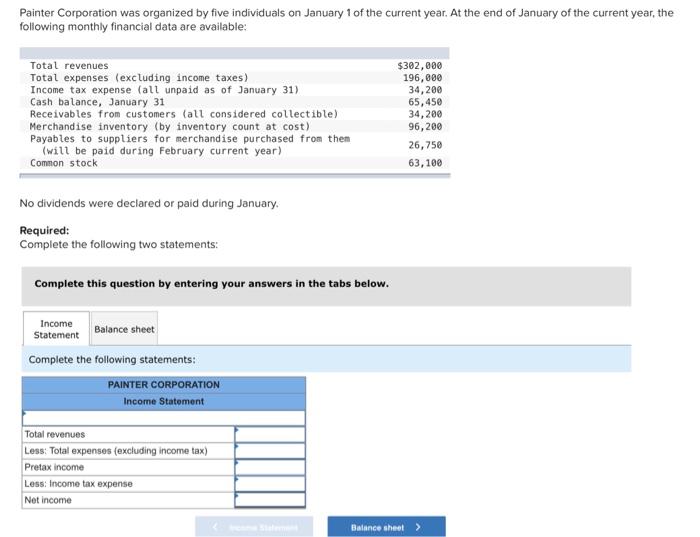Screen dimensions: 700x537
Task: Click the Total expenses amount input field
Action: (270, 451)
